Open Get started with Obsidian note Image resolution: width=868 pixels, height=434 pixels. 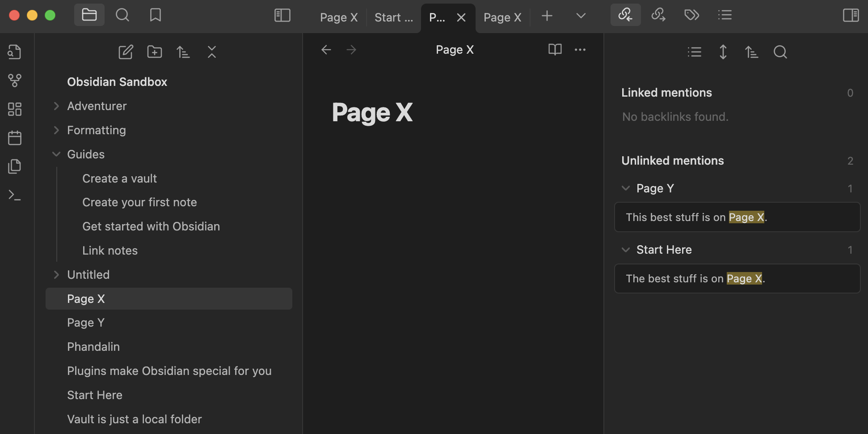click(151, 226)
